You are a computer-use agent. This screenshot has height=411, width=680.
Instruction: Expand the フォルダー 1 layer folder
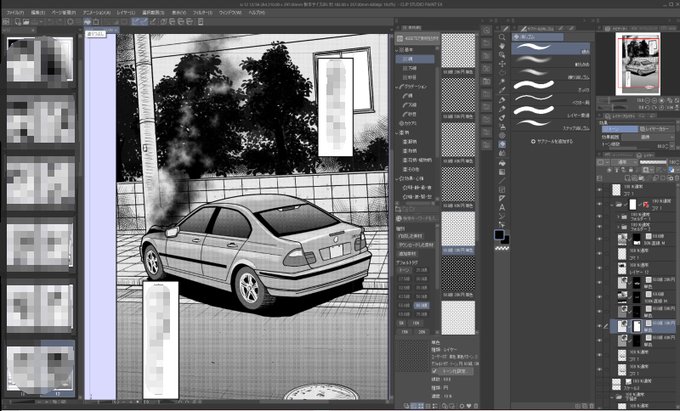pyautogui.click(x=618, y=216)
